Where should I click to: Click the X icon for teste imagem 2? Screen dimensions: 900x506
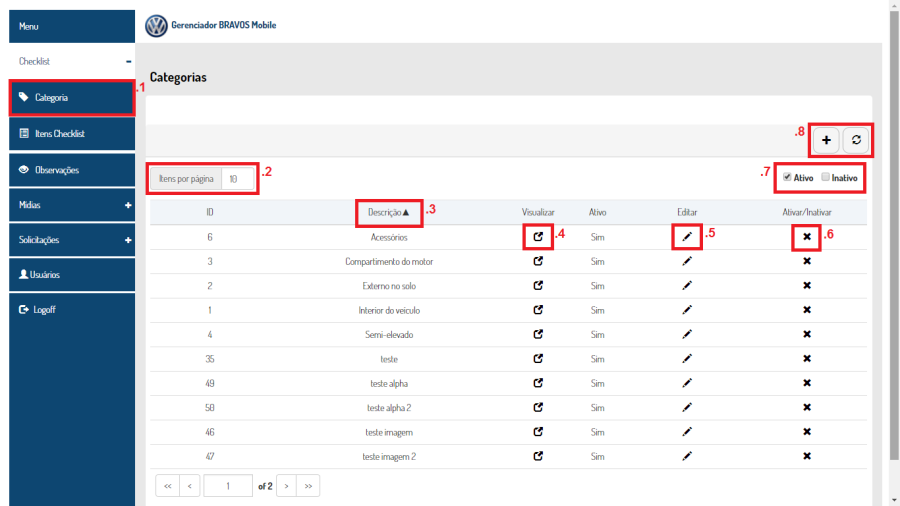coord(807,456)
